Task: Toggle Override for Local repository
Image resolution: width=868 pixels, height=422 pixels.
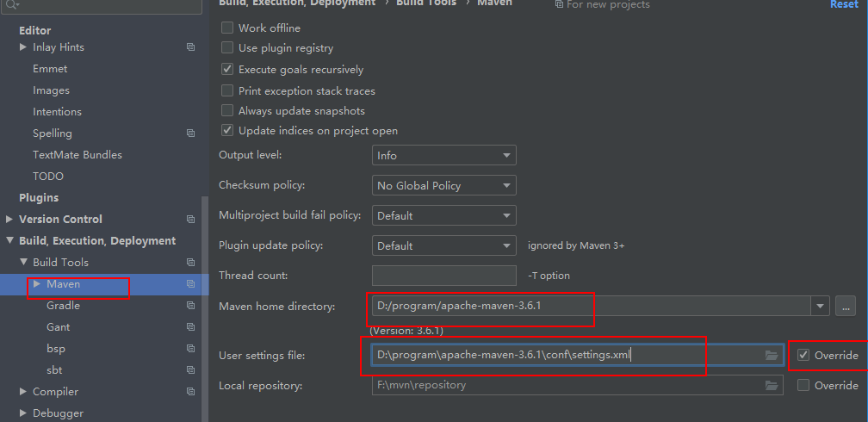Action: point(803,386)
